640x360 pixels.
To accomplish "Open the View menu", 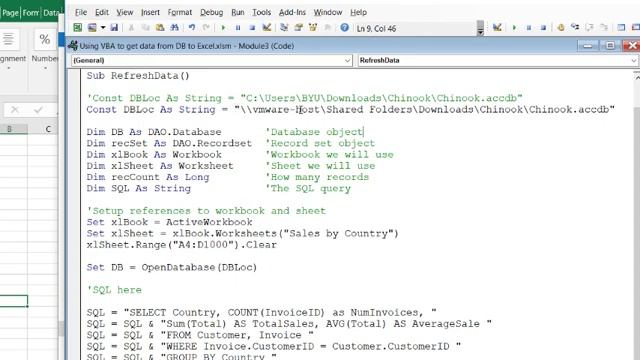I will coord(124,12).
